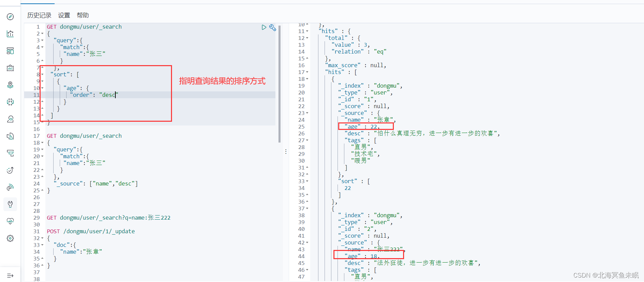Collapse the "age" block at editor line 10
This screenshot has width=644, height=282.
[x=42, y=88]
